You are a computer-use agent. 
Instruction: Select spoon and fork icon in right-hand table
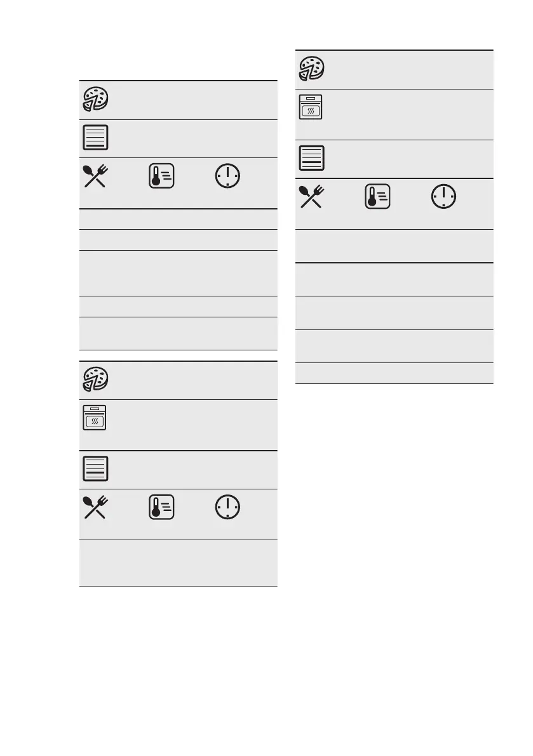pos(311,197)
